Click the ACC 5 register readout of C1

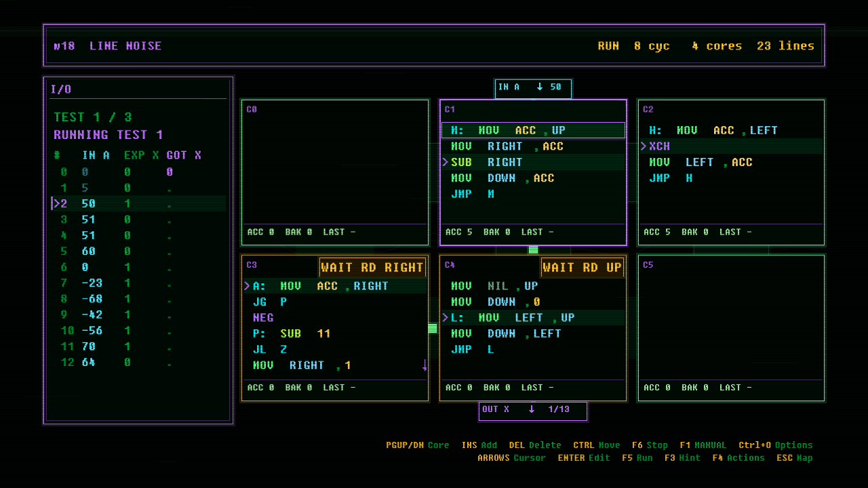(459, 232)
